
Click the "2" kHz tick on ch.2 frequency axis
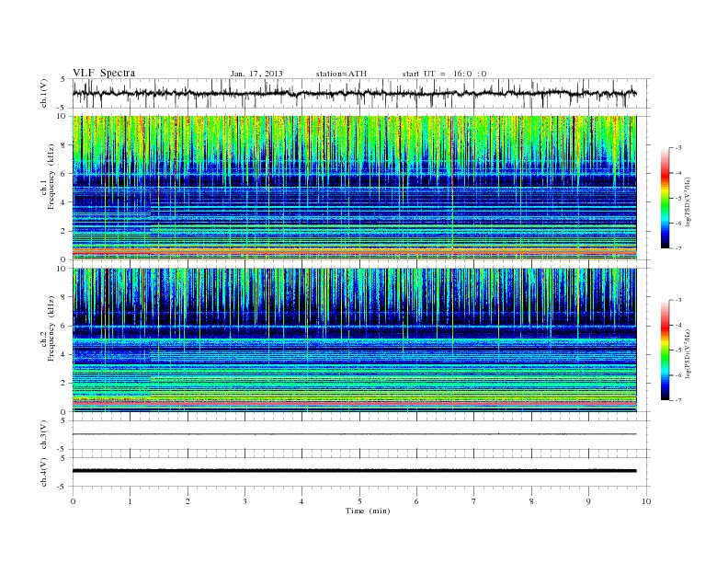pyautogui.click(x=63, y=384)
